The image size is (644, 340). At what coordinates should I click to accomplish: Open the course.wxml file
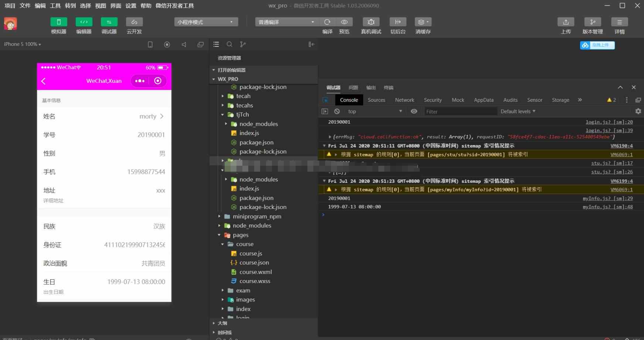(255, 272)
